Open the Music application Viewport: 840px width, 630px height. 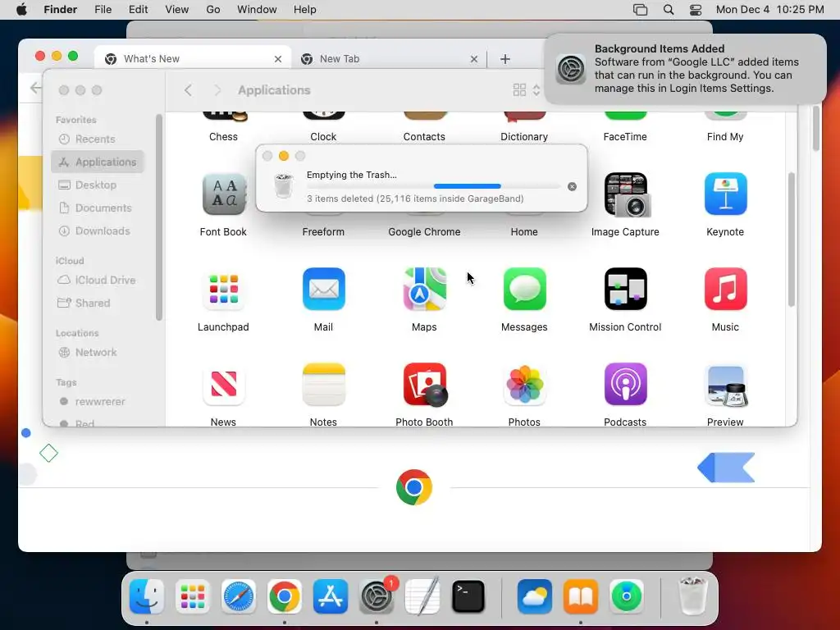click(x=725, y=290)
